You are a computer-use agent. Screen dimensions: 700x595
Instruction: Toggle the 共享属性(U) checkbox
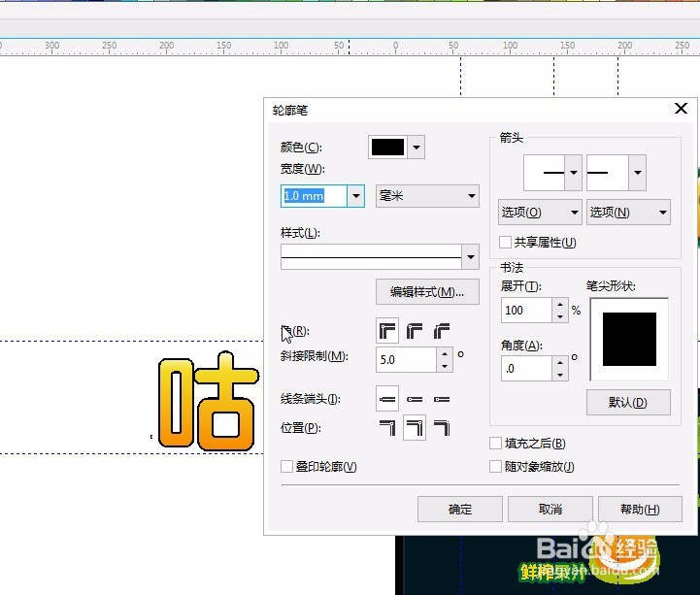(x=505, y=243)
